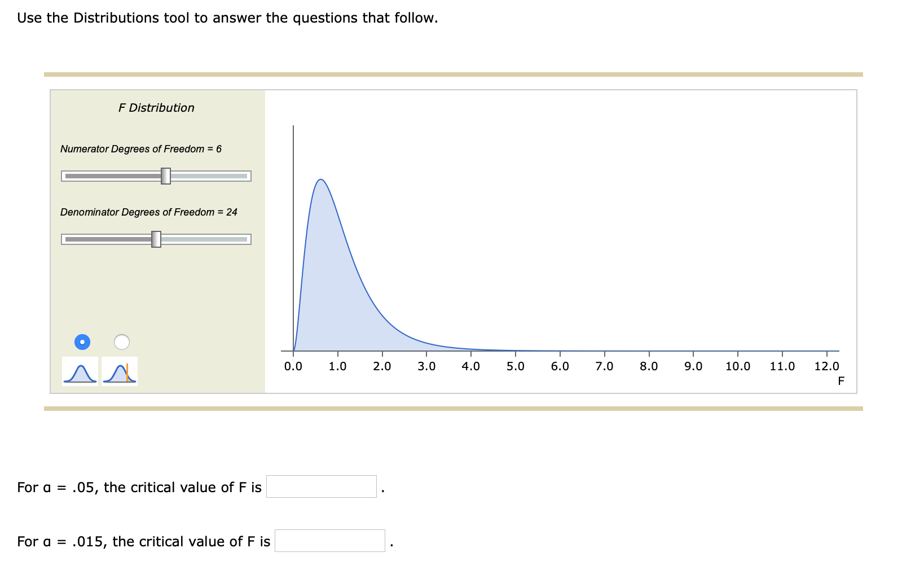
Task: Toggle the currently selected blue radio button off
Action: pyautogui.click(x=82, y=341)
